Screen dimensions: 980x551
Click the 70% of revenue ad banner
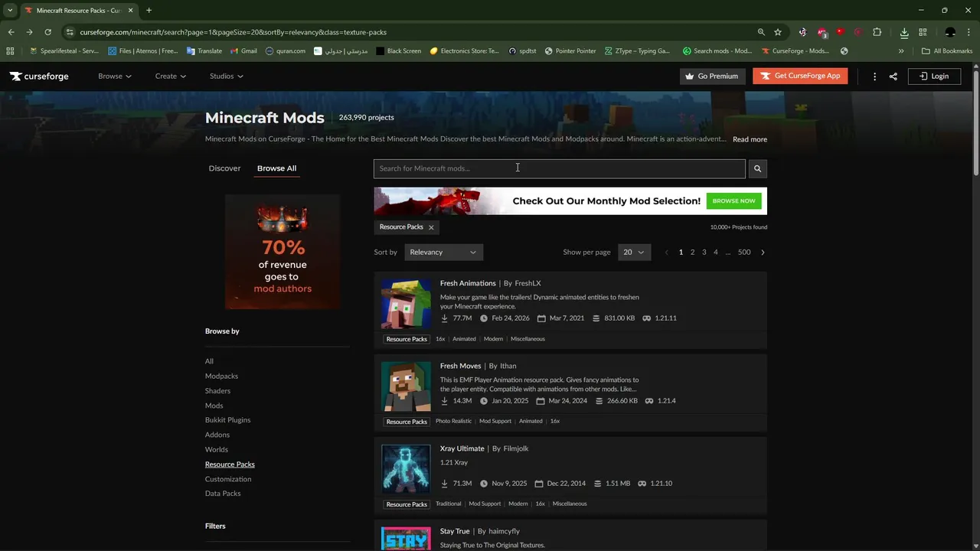tap(283, 252)
